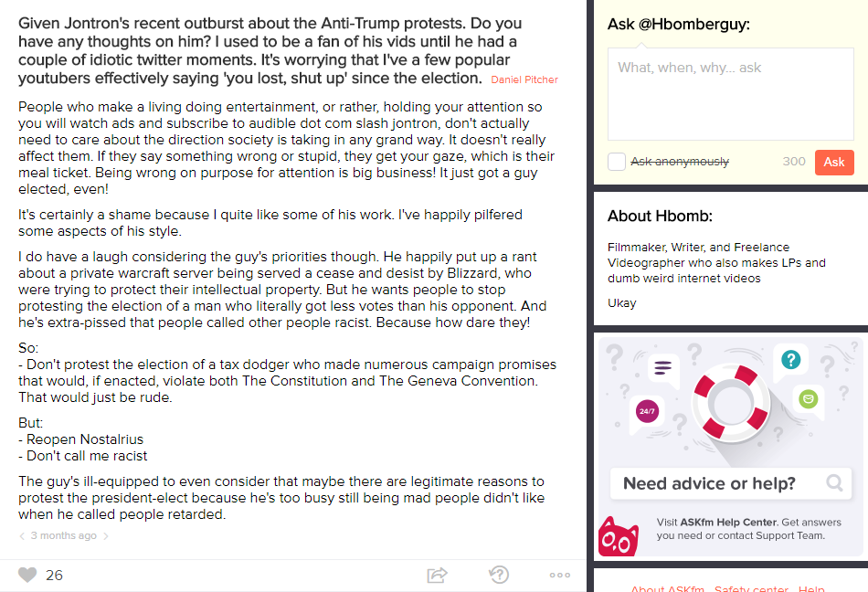Go to next answer with right chevron

click(x=106, y=535)
